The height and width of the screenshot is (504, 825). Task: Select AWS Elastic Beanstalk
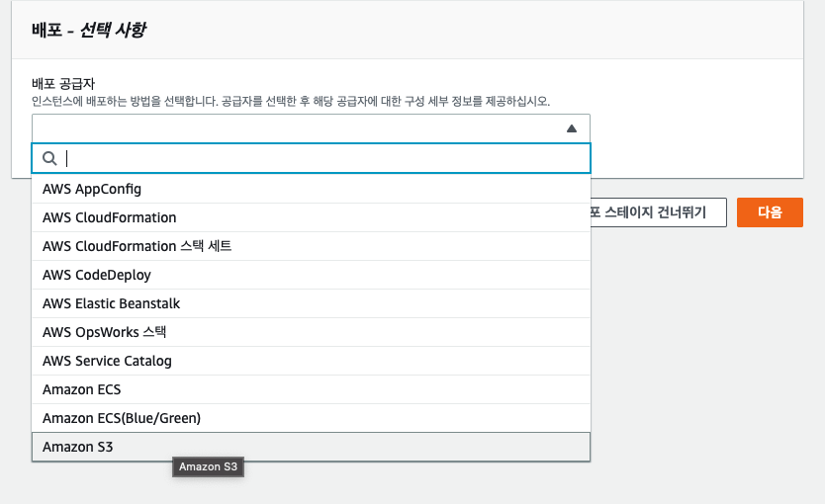pos(311,303)
